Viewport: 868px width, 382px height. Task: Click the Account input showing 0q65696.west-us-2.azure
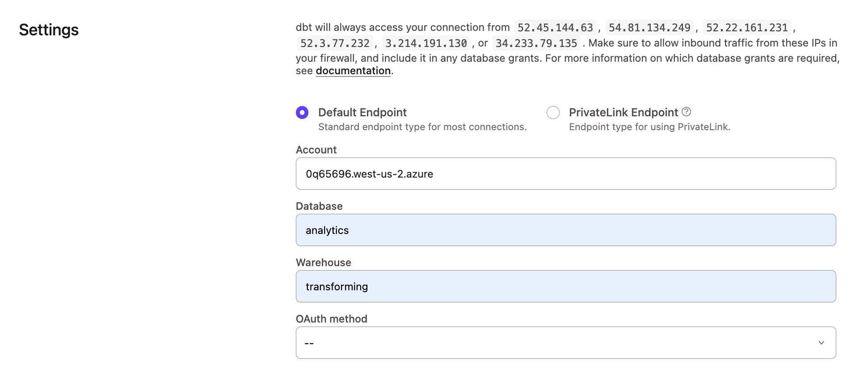565,174
